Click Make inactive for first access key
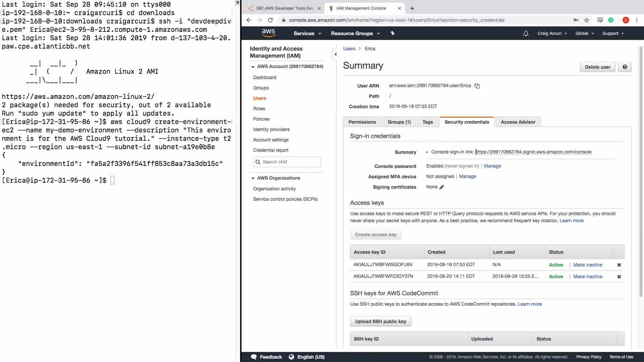 587,265
